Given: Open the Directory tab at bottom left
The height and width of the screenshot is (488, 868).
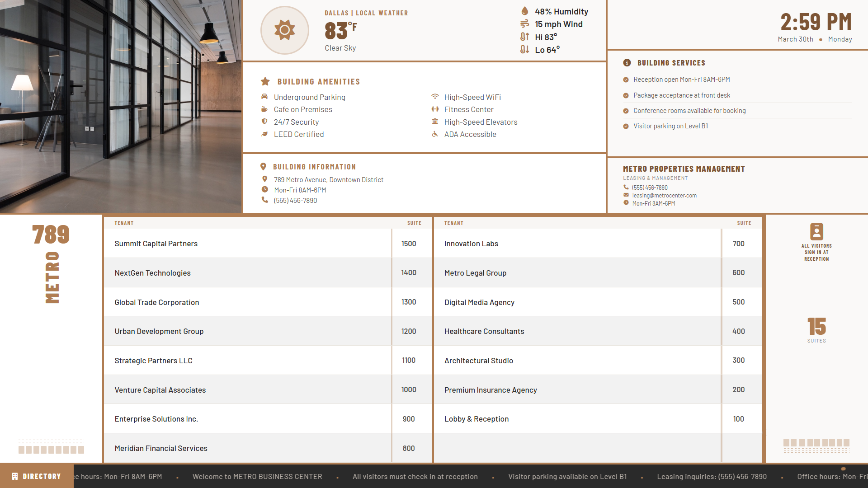Looking at the screenshot, I should [x=37, y=476].
